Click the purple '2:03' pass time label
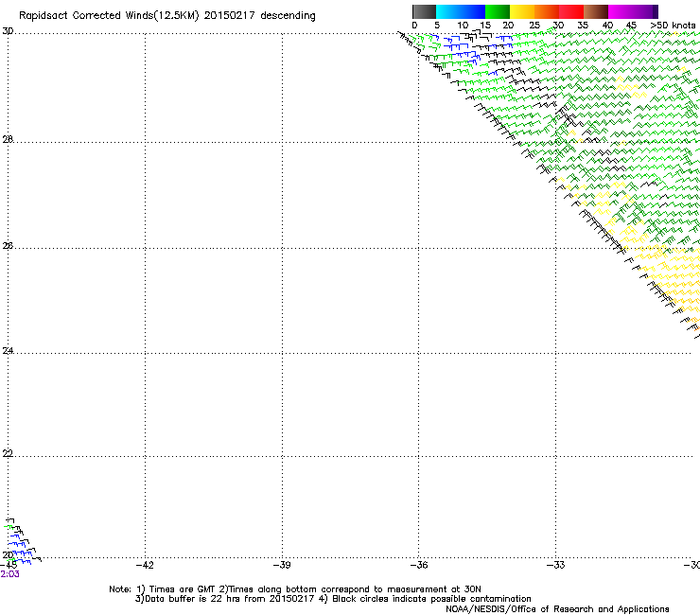 9,574
